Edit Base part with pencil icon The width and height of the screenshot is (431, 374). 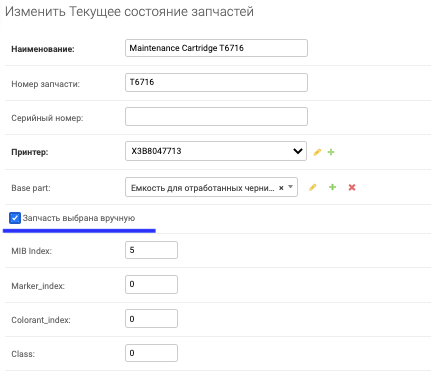312,187
